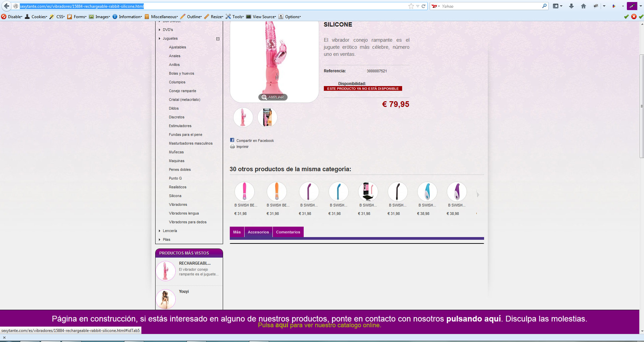Viewport: 644px width, 342px height.
Task: Open the Cookies developer menu
Action: pyautogui.click(x=36, y=16)
